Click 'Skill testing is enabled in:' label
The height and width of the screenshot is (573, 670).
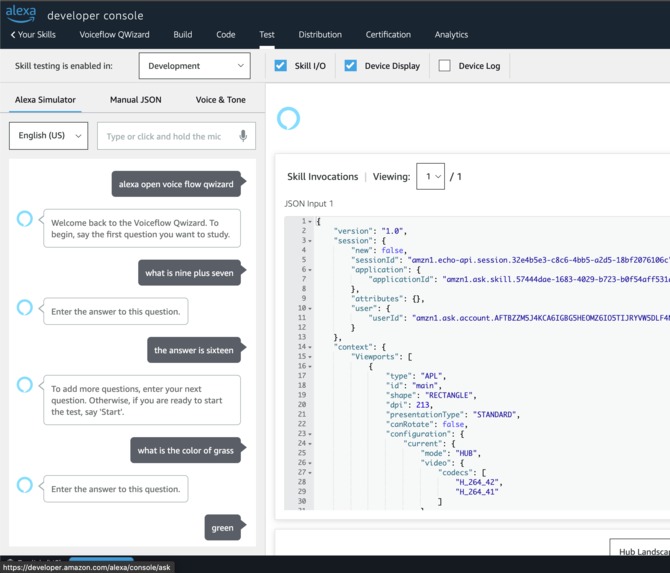(x=64, y=66)
